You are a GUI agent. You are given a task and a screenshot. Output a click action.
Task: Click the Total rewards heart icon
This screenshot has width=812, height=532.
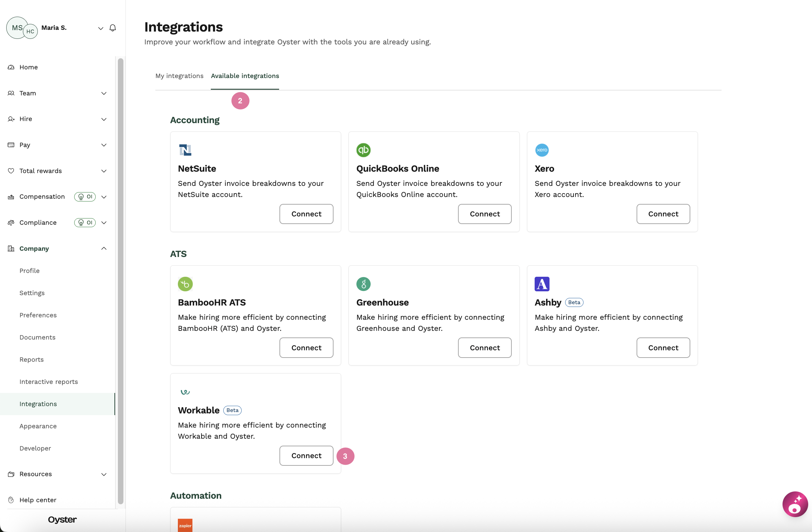coord(11,171)
